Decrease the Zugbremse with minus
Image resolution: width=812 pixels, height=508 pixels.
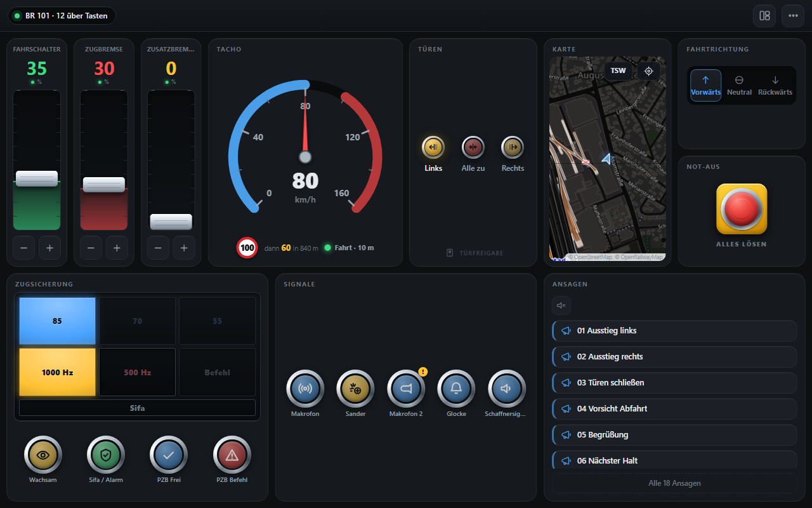(91, 248)
